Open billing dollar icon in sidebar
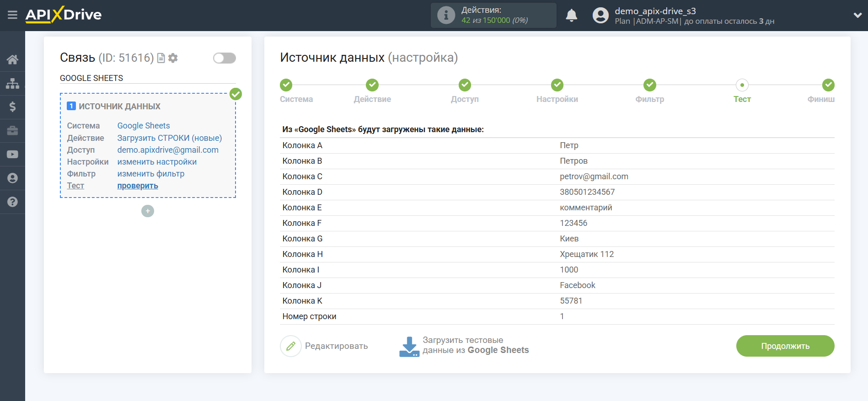868x401 pixels. [12, 107]
